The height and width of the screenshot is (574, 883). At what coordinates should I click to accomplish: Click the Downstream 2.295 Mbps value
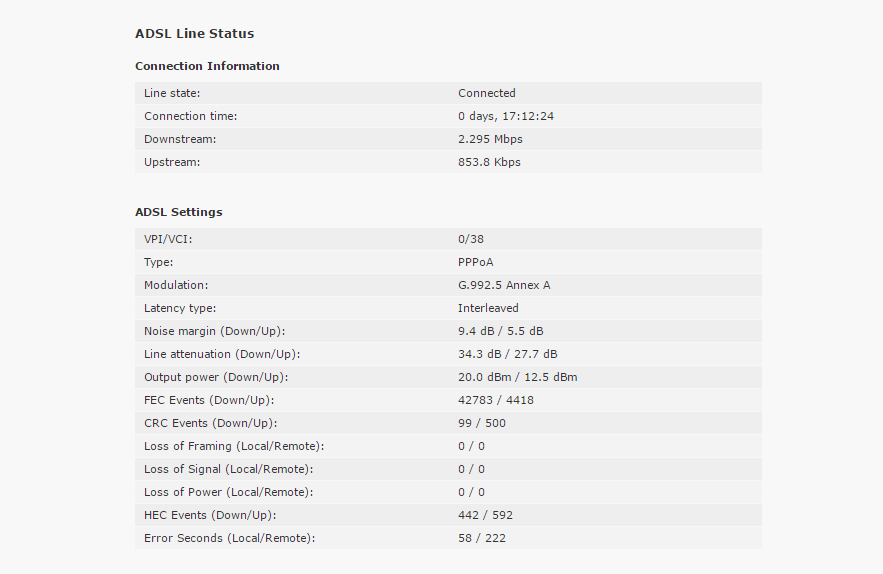click(490, 139)
